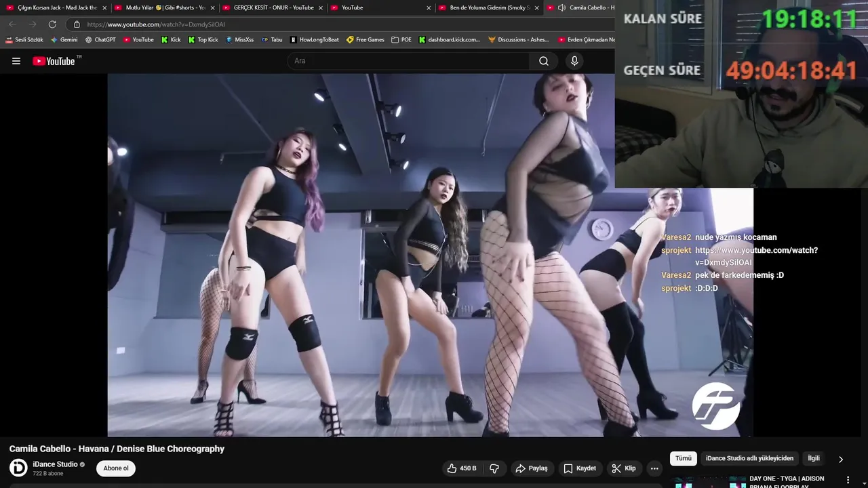The height and width of the screenshot is (488, 868).
Task: Go back in browser history
Action: [12, 24]
